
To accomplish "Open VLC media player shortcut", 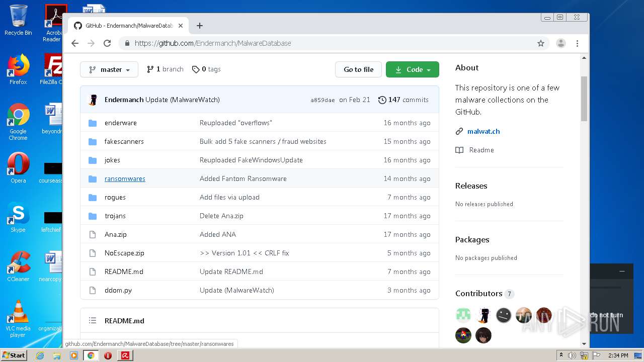I will coord(18,319).
